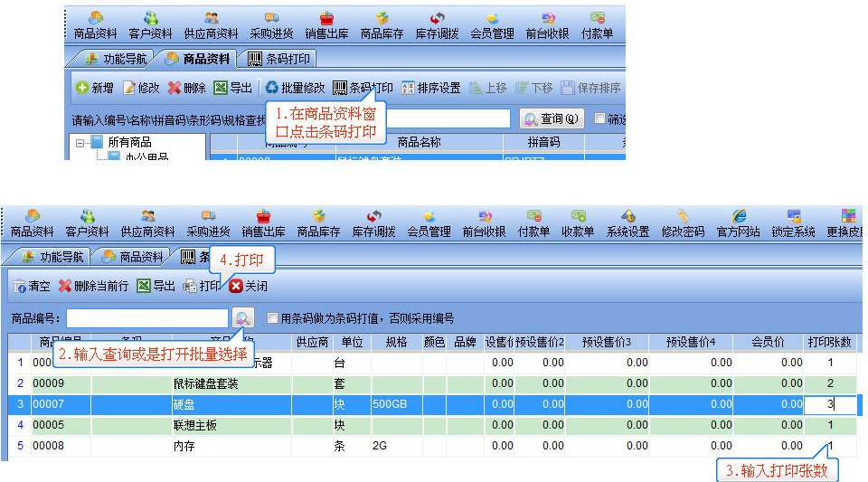Open 供应商资料 in the lower window's main toolbar

[147, 223]
